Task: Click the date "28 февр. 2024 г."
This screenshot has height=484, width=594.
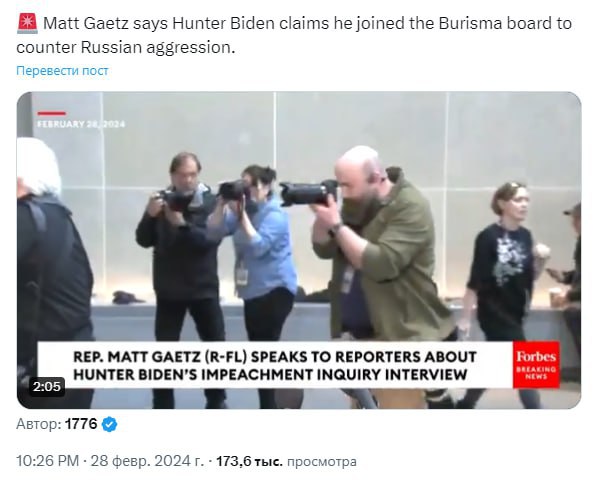Action: 147,461
